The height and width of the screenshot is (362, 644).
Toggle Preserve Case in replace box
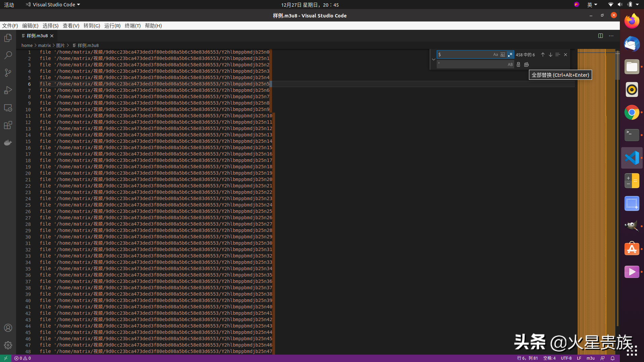[510, 64]
